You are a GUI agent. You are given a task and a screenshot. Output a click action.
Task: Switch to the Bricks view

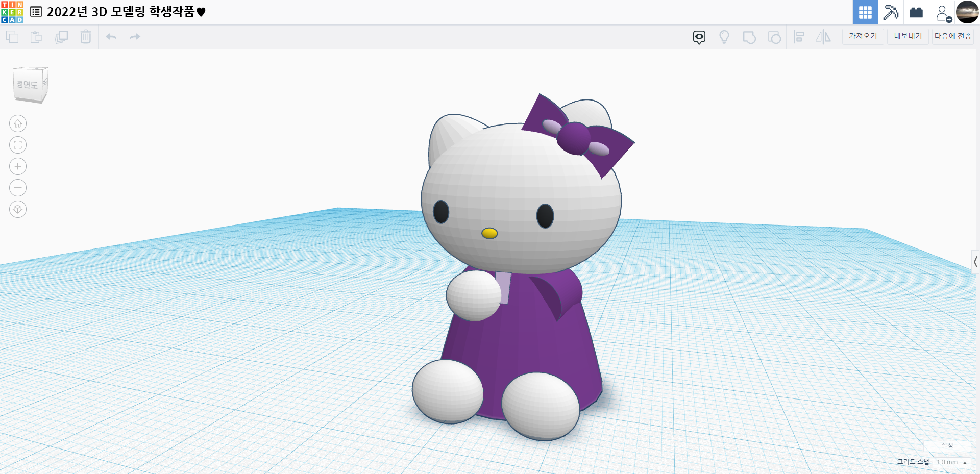[x=916, y=12]
